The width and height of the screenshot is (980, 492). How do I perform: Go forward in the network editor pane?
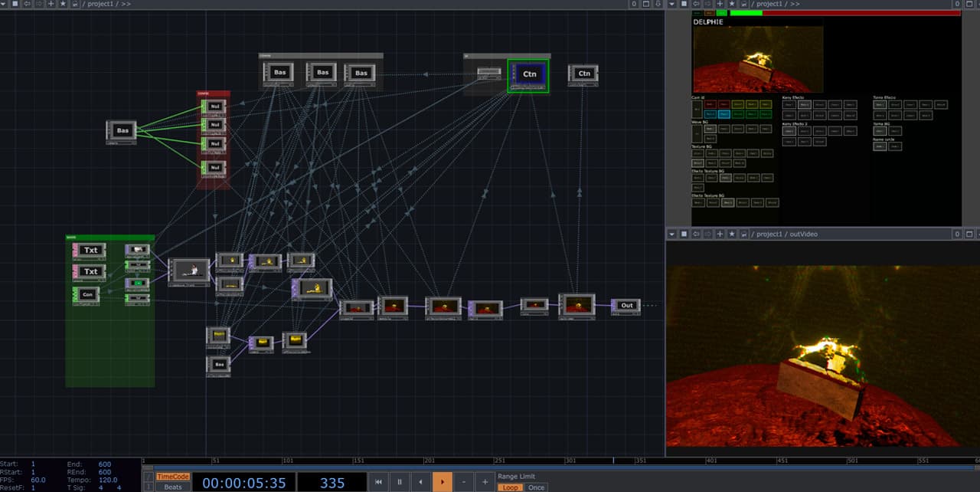(x=38, y=4)
